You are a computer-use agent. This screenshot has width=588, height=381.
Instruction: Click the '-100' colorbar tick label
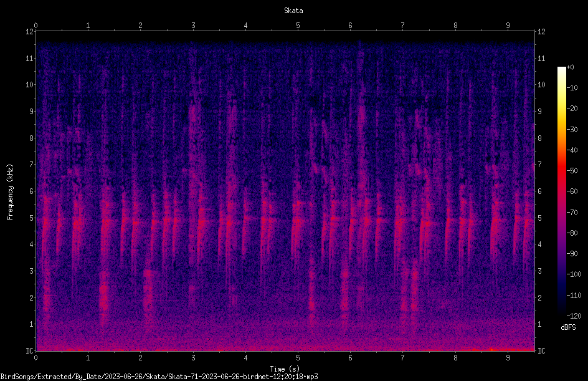click(574, 274)
